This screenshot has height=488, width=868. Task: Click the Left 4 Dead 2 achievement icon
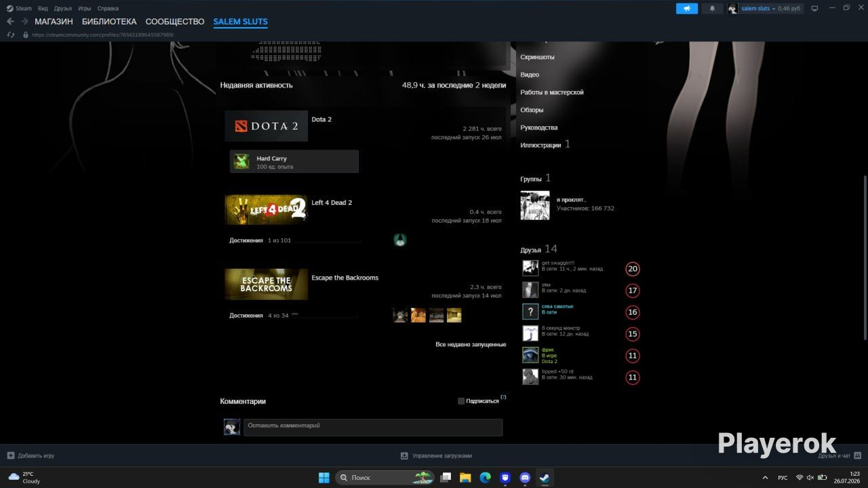400,240
